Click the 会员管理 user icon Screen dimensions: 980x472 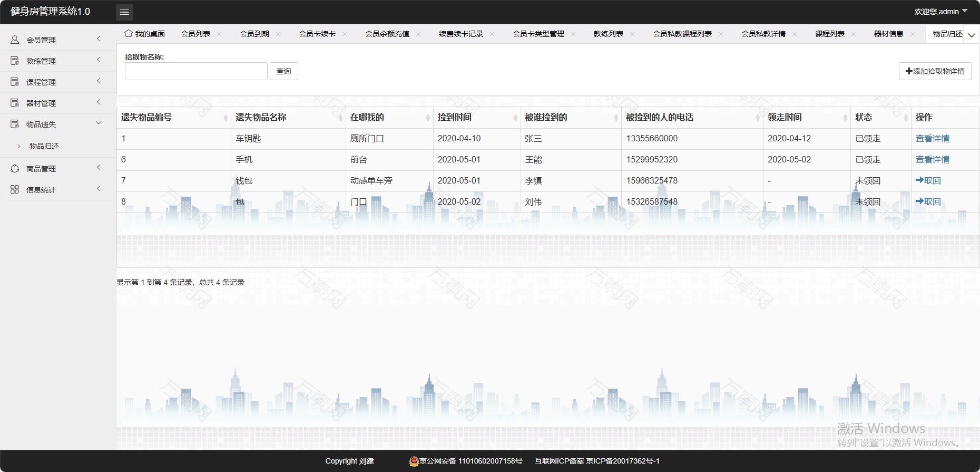tap(15, 40)
